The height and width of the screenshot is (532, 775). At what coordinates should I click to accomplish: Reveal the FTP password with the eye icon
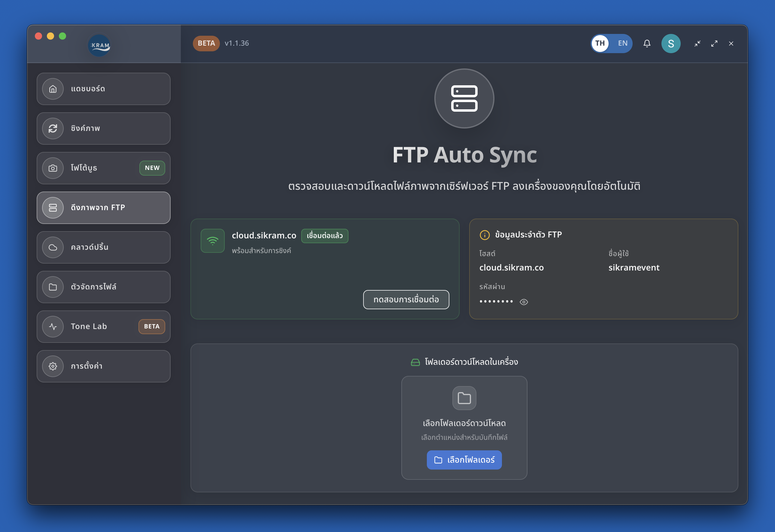point(524,302)
